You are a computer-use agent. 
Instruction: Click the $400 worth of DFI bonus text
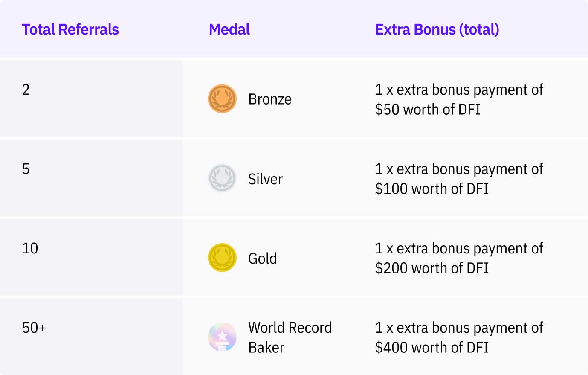(x=432, y=348)
